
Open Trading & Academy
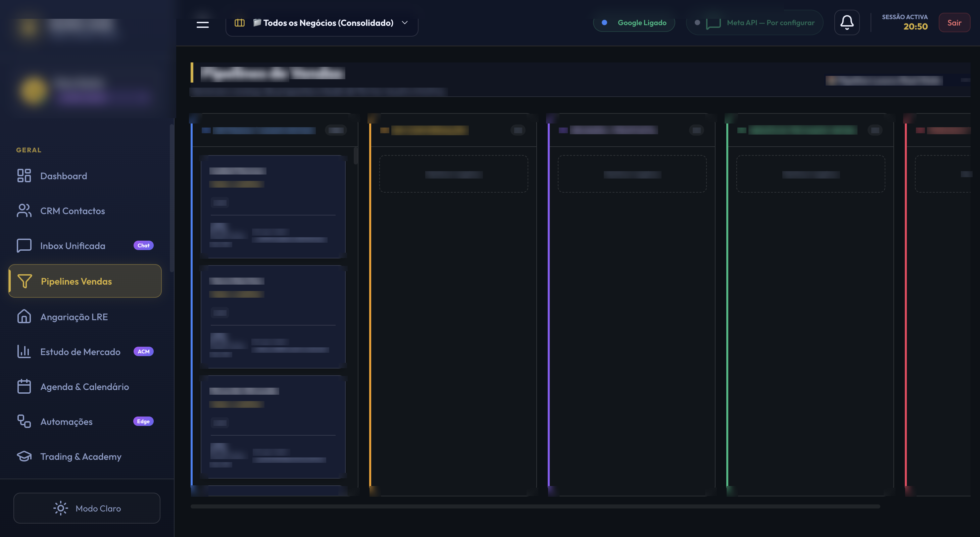pyautogui.click(x=85, y=456)
